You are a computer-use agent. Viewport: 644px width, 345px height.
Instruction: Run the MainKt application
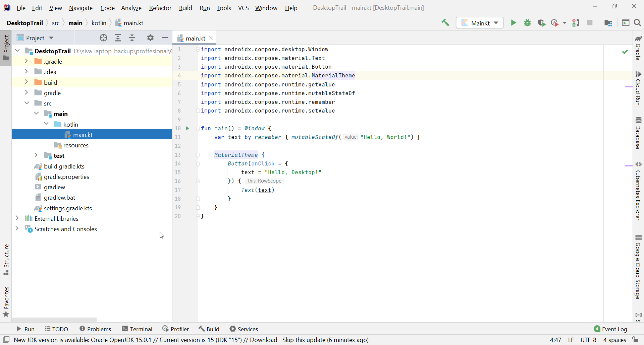514,23
